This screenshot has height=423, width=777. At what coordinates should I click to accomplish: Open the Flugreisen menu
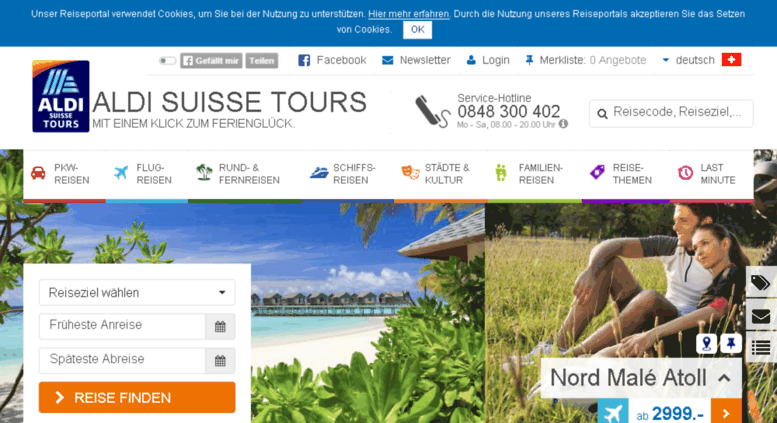(144, 174)
